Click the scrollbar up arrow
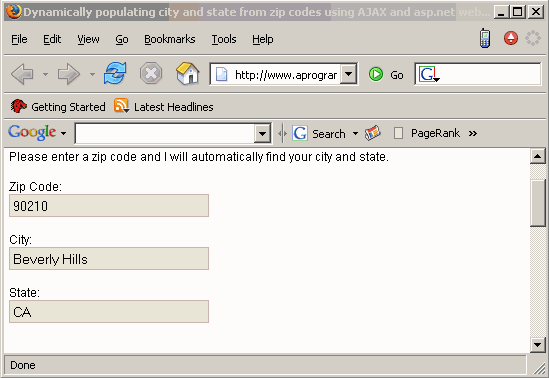Screen dimensions: 549x378 pos(537,156)
